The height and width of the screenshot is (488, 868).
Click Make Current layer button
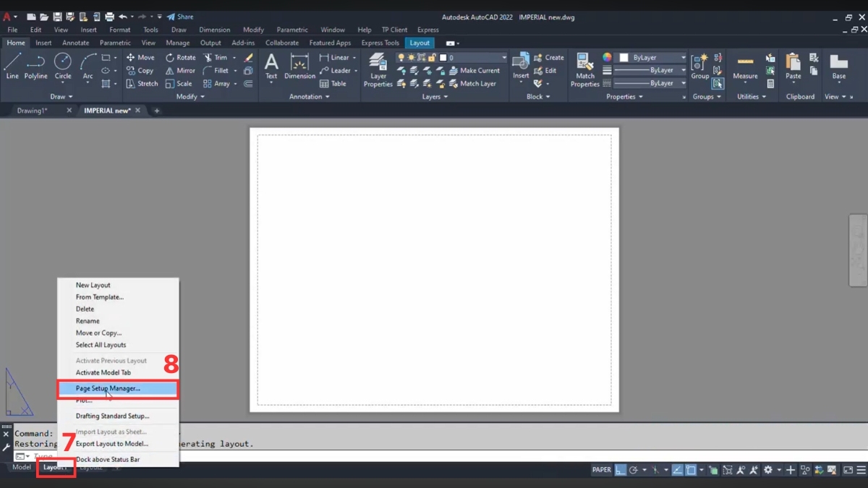[475, 70]
